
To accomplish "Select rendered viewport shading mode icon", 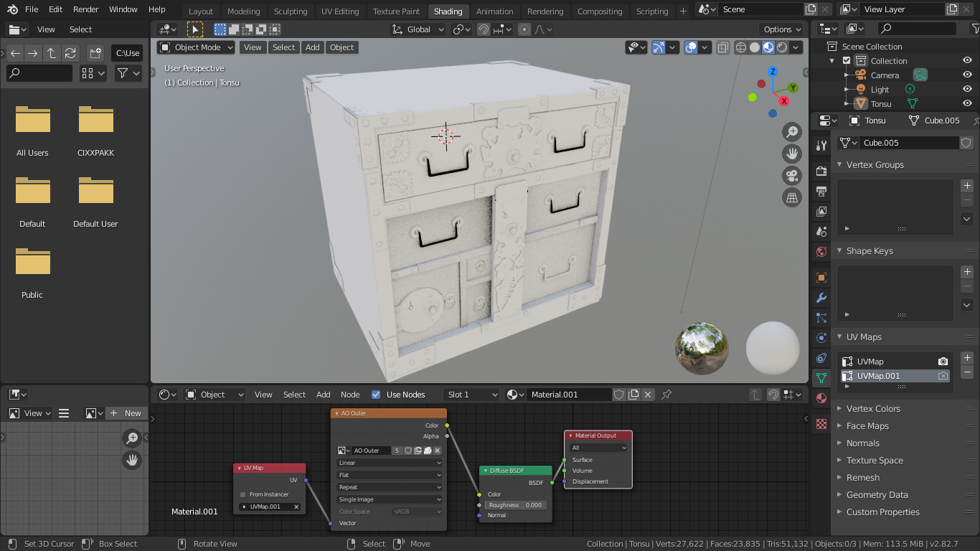I will [782, 47].
